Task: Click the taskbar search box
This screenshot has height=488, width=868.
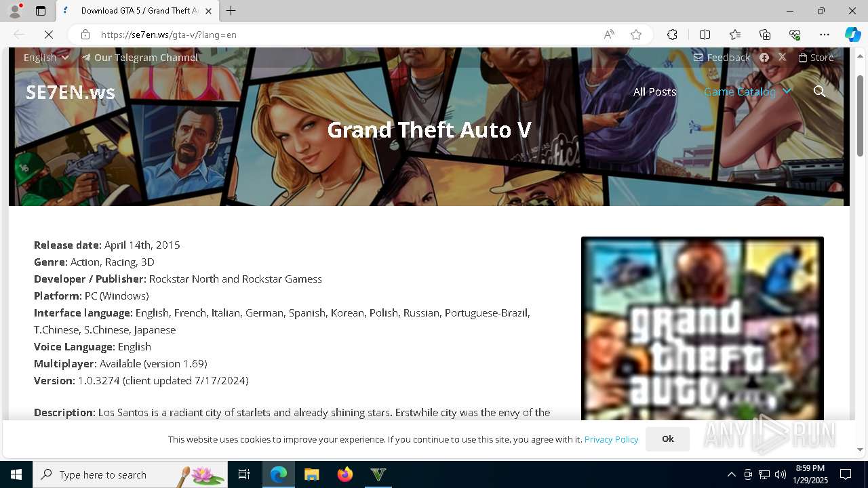Action: (x=130, y=474)
